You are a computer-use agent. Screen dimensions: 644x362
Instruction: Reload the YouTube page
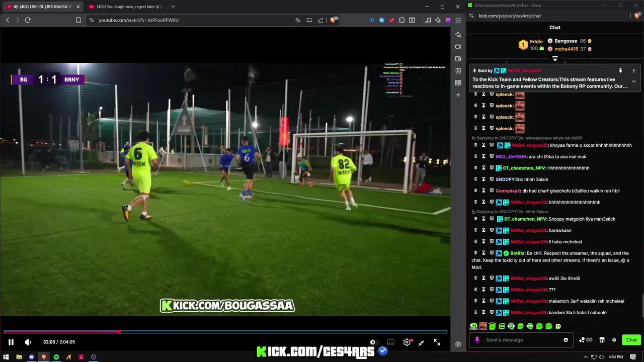[28, 20]
